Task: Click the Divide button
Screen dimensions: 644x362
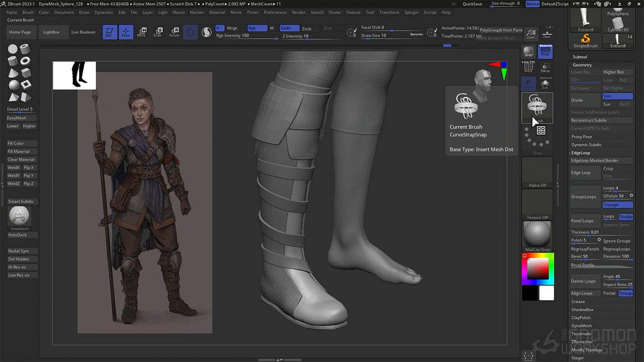Action: pyautogui.click(x=585, y=100)
